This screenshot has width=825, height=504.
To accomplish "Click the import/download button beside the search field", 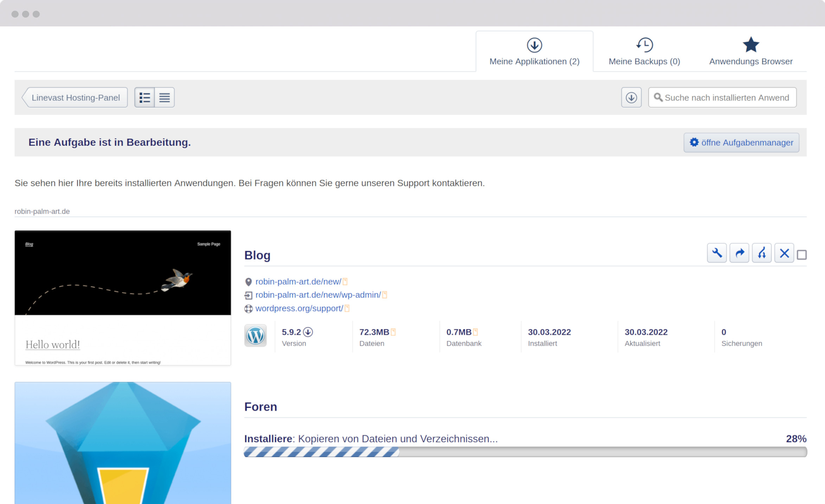I will pos(631,97).
